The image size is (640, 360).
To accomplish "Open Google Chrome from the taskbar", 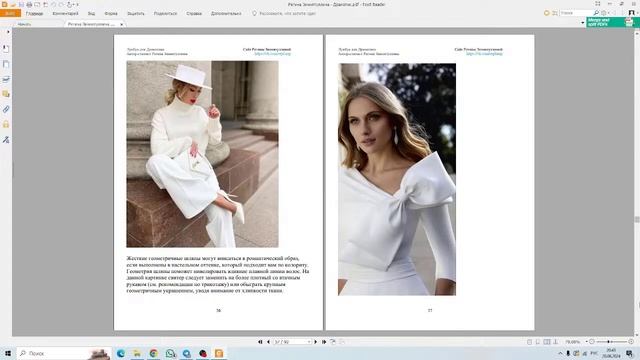I will pos(153,353).
